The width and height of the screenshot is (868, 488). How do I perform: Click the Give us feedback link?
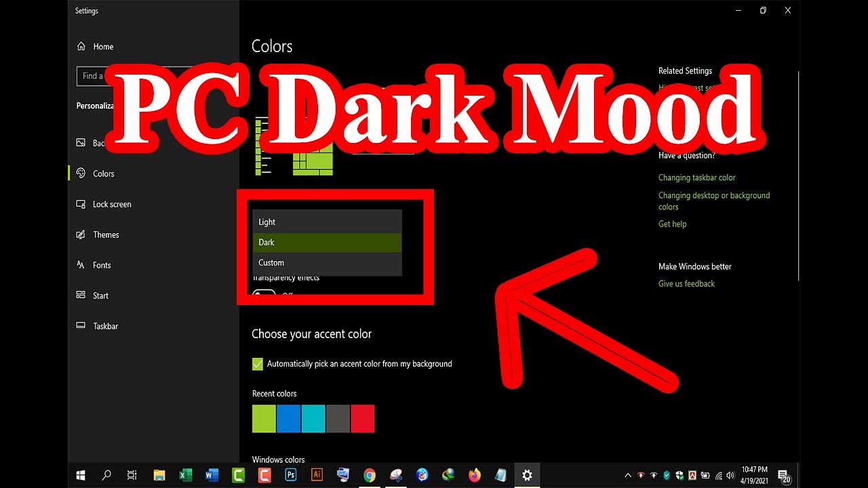pyautogui.click(x=686, y=283)
